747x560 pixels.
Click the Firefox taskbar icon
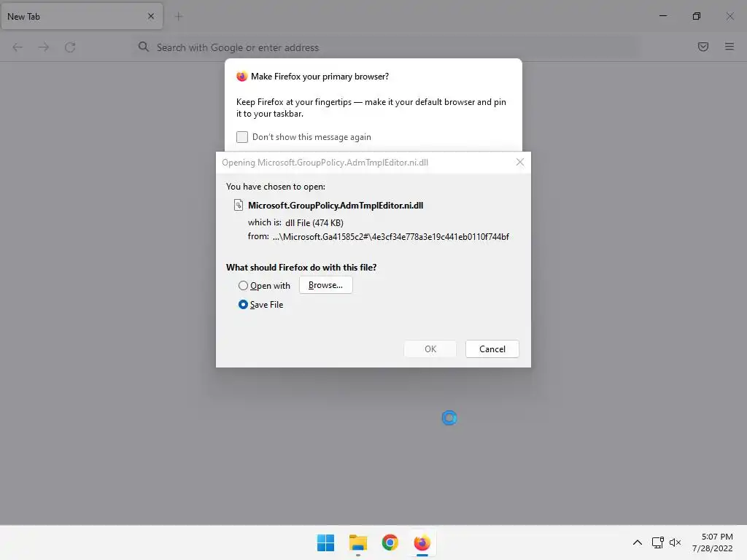pyautogui.click(x=422, y=542)
